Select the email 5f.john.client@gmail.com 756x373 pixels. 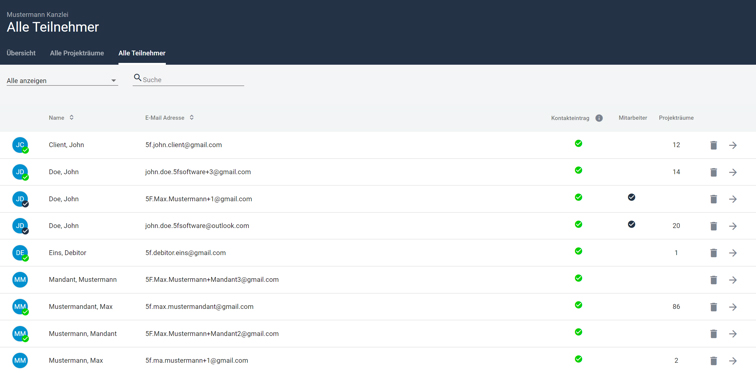coord(184,145)
